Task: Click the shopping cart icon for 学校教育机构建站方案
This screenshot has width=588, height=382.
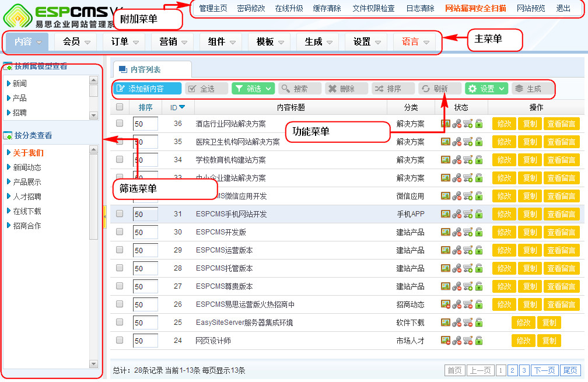Action: [468, 160]
